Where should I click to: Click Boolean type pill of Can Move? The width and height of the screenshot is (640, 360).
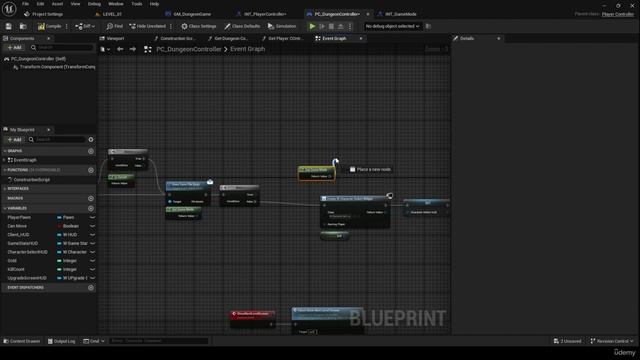(68, 226)
